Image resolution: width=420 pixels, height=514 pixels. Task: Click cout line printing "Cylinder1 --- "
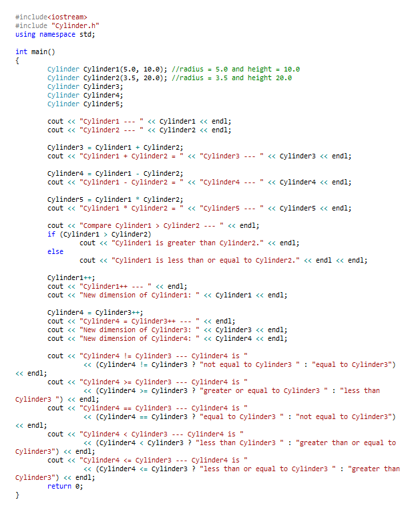click(x=139, y=121)
